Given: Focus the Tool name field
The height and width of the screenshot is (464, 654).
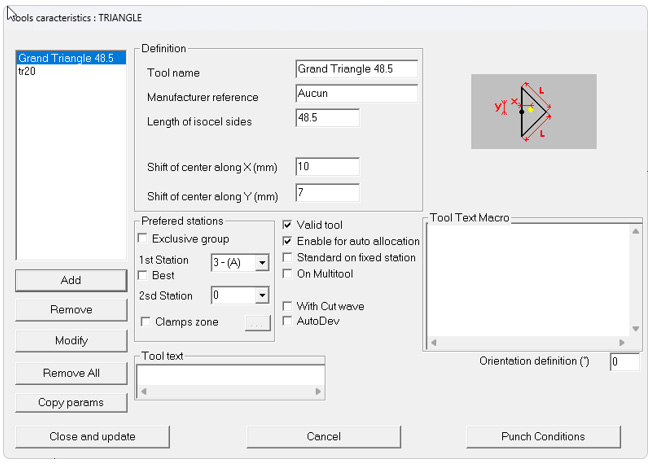Looking at the screenshot, I should (x=357, y=69).
